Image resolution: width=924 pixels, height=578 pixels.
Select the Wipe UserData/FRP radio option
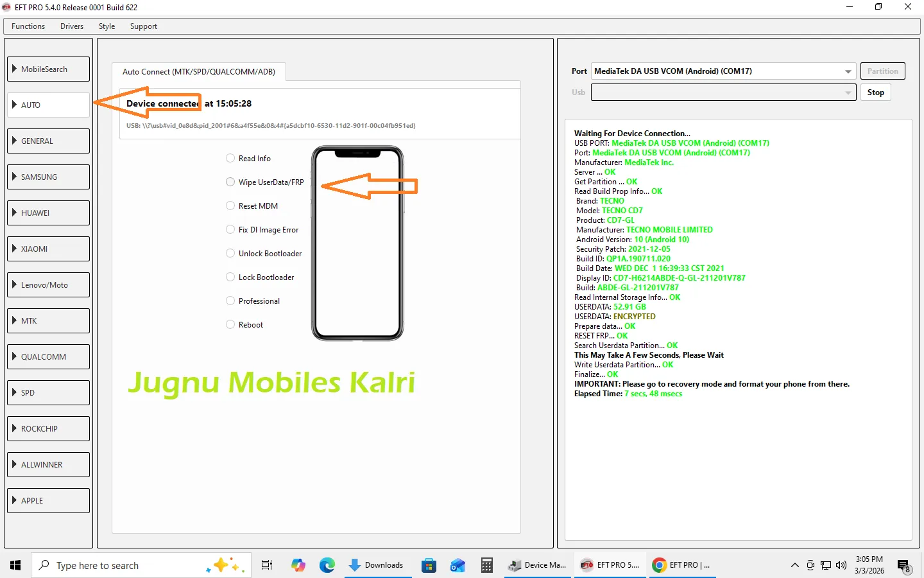[230, 182]
